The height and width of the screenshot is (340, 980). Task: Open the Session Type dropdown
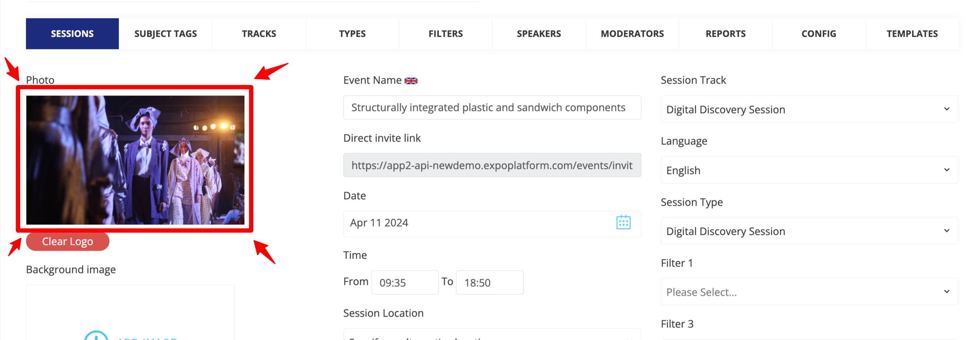[809, 231]
